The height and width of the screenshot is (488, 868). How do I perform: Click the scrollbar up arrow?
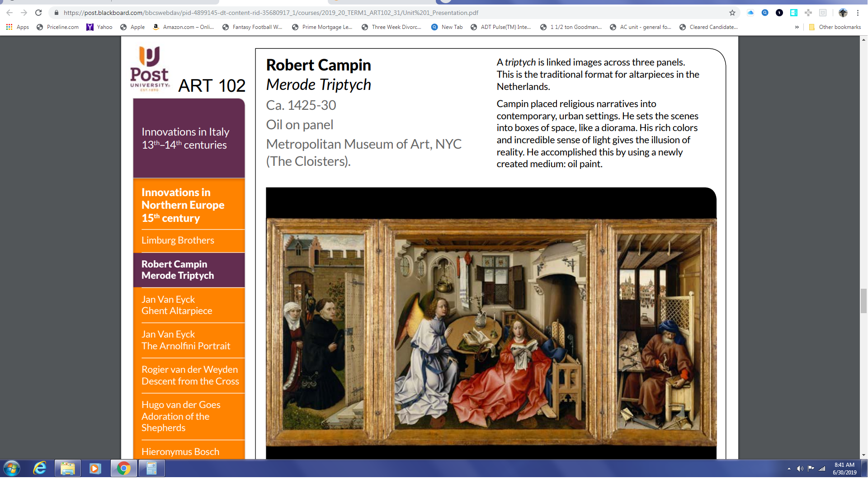(863, 40)
